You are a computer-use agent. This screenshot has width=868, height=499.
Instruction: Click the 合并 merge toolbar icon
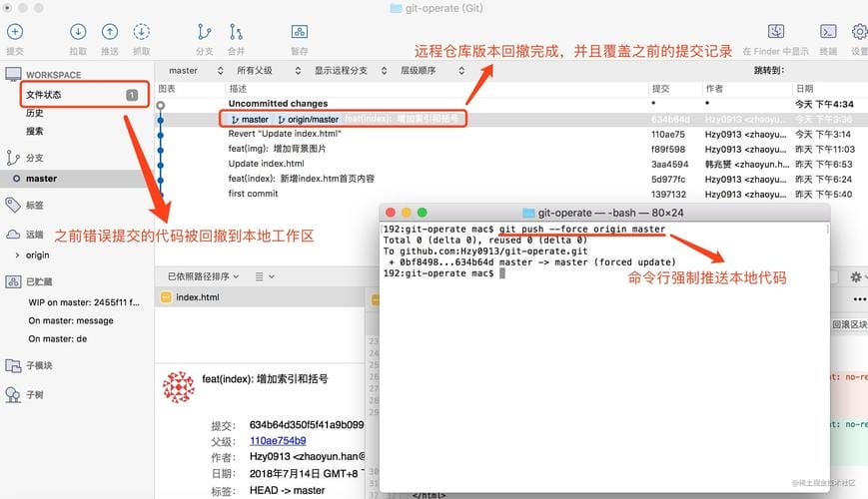pos(236,32)
